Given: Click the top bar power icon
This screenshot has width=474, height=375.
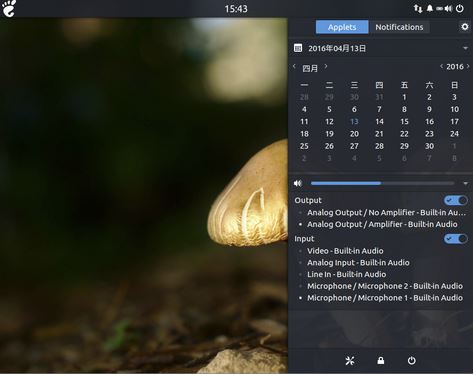Looking at the screenshot, I should pos(460,8).
